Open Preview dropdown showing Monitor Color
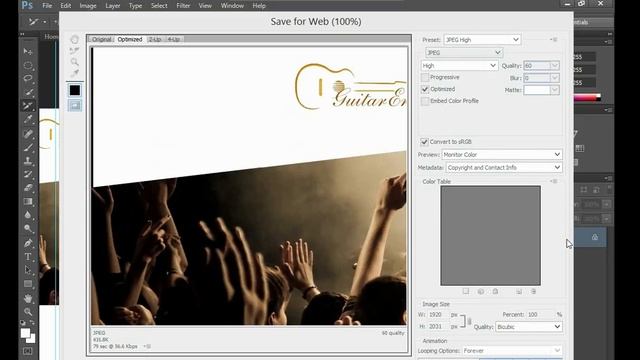Viewport: 640px width, 360px height. 502,155
